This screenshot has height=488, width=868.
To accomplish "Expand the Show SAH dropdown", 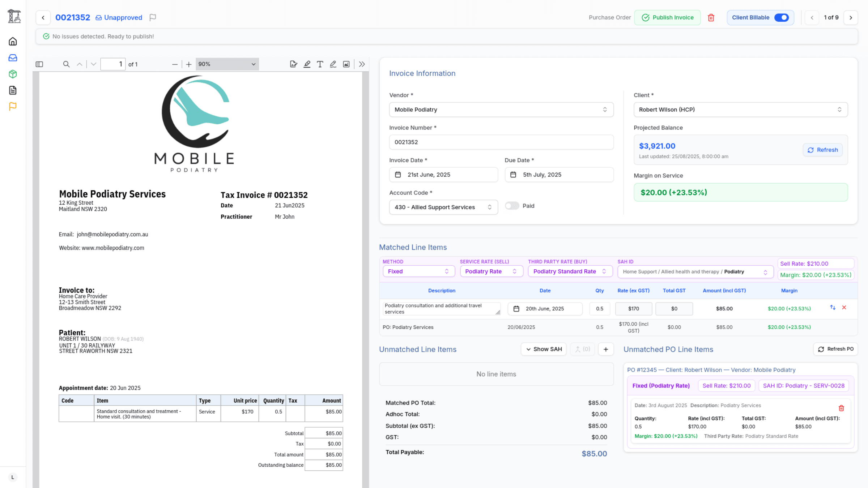I will [x=544, y=349].
